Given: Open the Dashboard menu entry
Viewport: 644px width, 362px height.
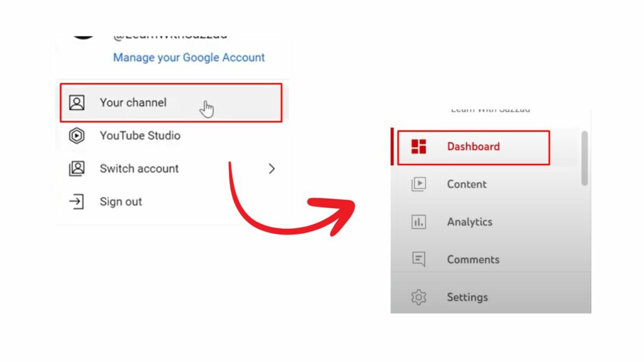Looking at the screenshot, I should tap(473, 146).
